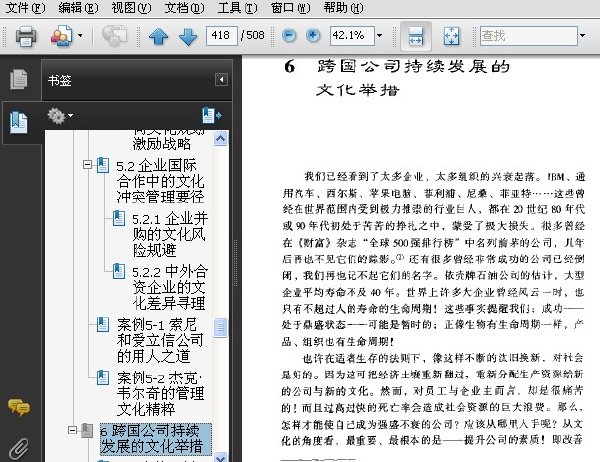Open the 文件(F) menu
The width and height of the screenshot is (600, 462).
(26, 8)
